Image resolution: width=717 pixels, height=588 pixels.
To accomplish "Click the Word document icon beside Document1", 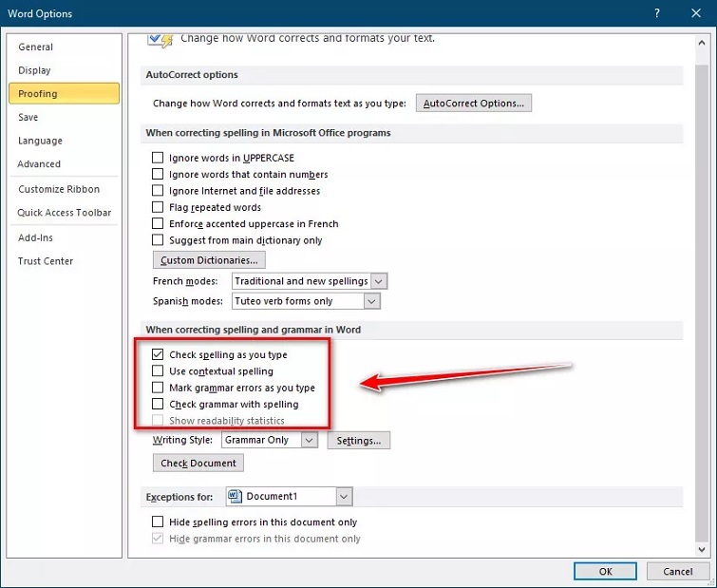I will (x=235, y=496).
